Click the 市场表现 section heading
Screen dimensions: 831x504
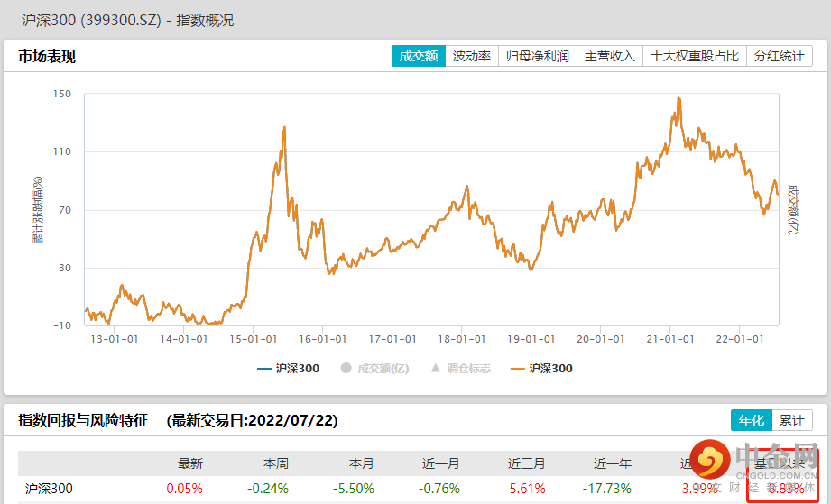click(47, 56)
